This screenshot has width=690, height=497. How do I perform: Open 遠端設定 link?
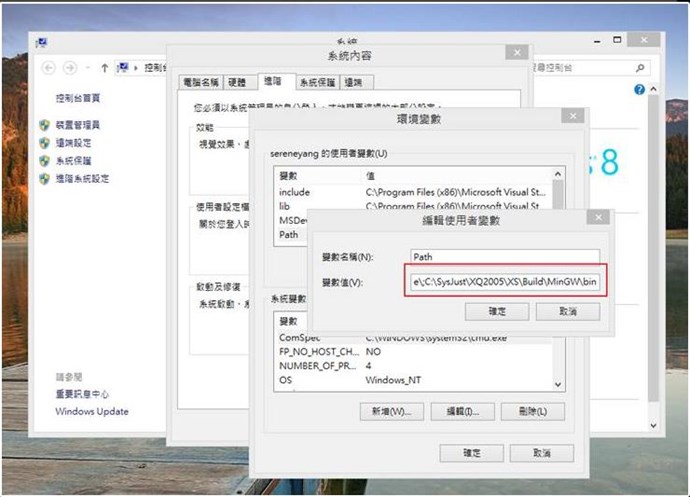point(73,143)
